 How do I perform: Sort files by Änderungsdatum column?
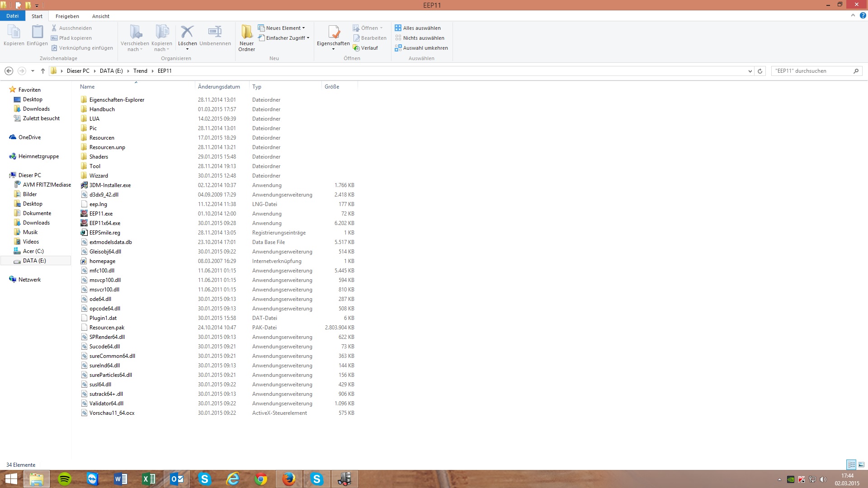[x=219, y=87]
